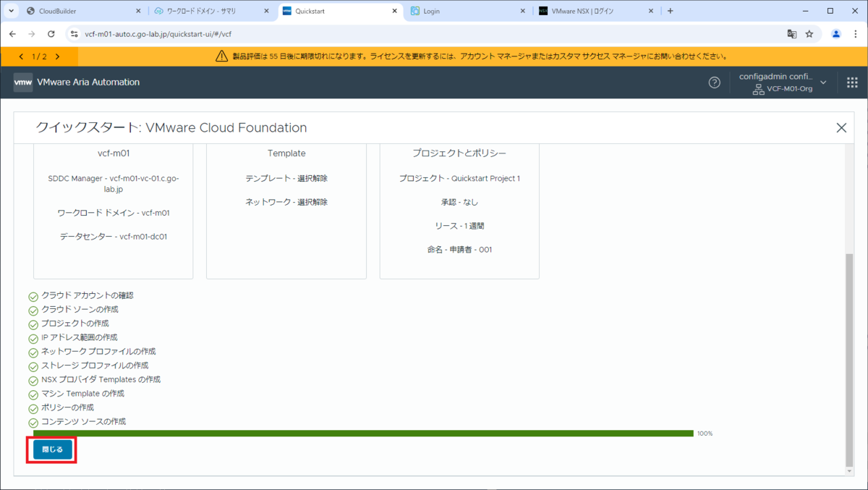Click the プロジェクトとポリシー card title
Screen dimensions: 868x490
[459, 153]
